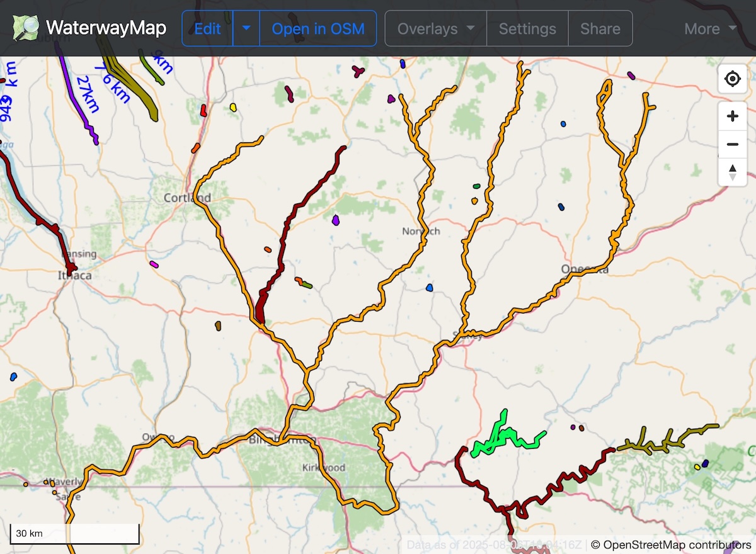756x554 pixels.
Task: Open the Settings panel
Action: tap(527, 28)
